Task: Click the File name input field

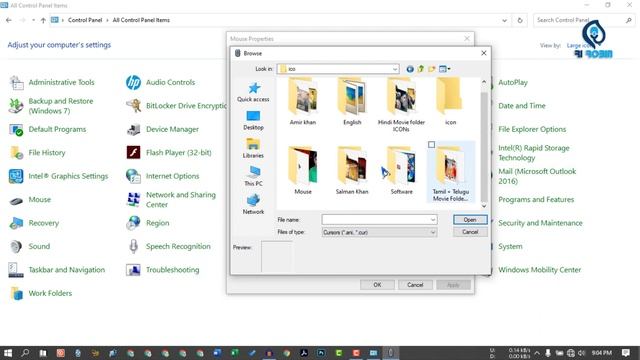Action: [379, 220]
